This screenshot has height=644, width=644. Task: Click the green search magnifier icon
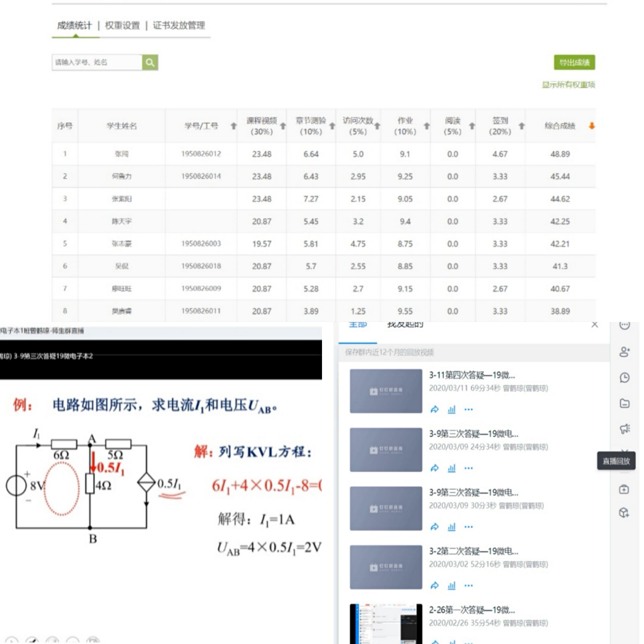tap(150, 62)
